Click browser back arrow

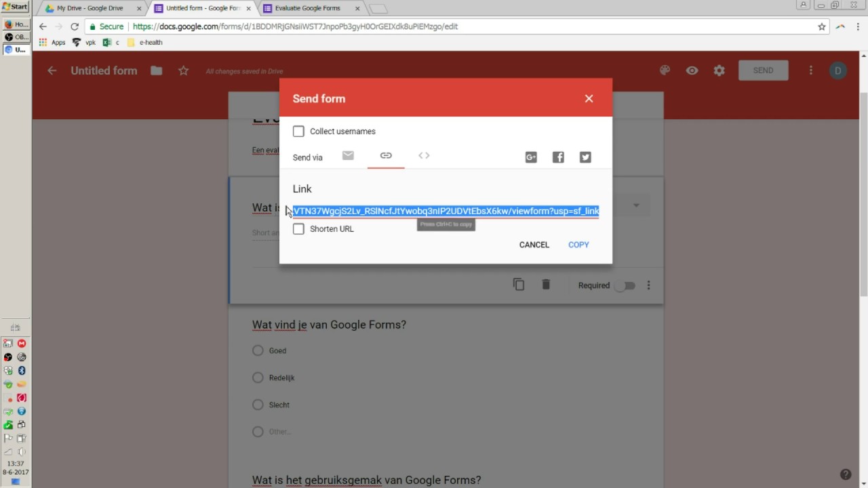point(43,26)
